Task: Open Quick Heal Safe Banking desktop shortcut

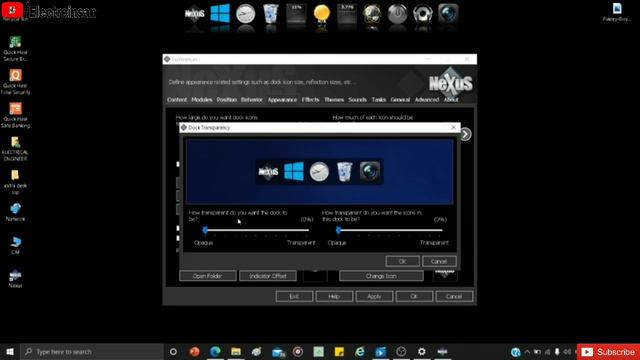Action: tap(16, 115)
